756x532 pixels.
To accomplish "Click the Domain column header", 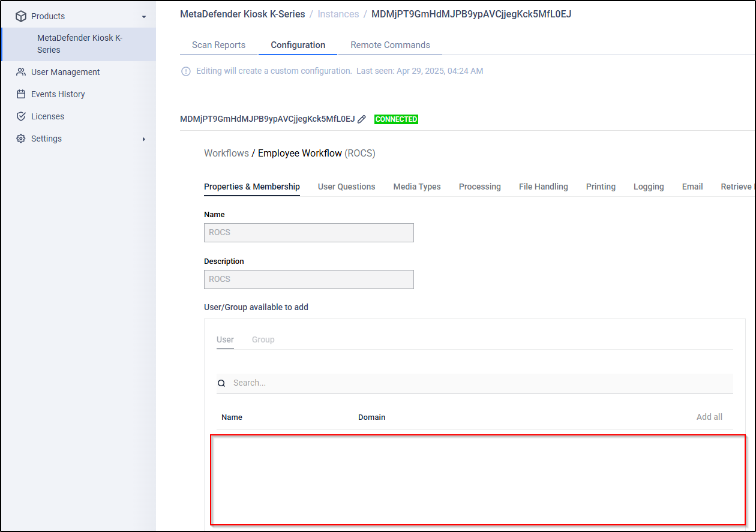I will 372,417.
